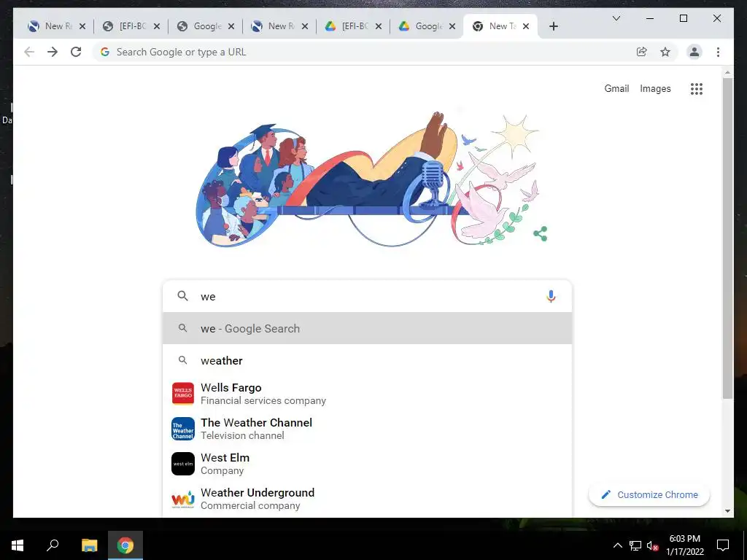Image resolution: width=747 pixels, height=560 pixels.
Task: Close the first [EFI-BC tab
Action: pos(157,26)
